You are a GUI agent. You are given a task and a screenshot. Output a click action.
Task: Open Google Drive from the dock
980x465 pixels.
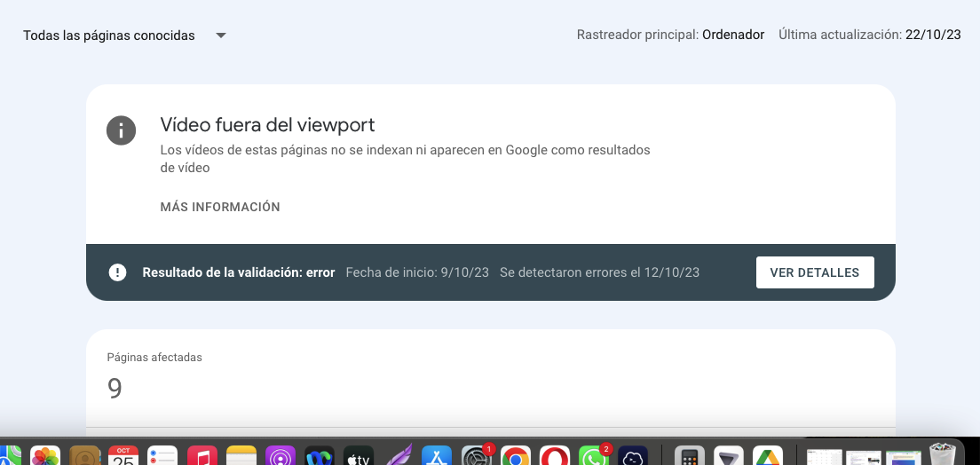coord(768,455)
